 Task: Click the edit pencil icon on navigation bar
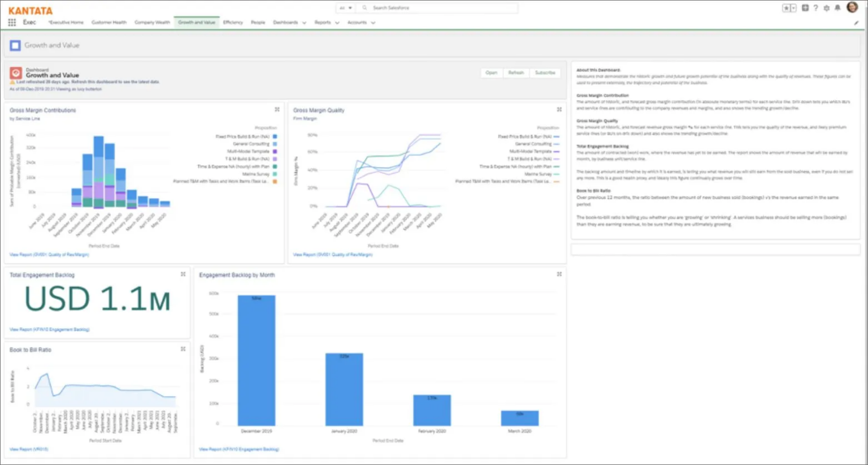(x=855, y=22)
